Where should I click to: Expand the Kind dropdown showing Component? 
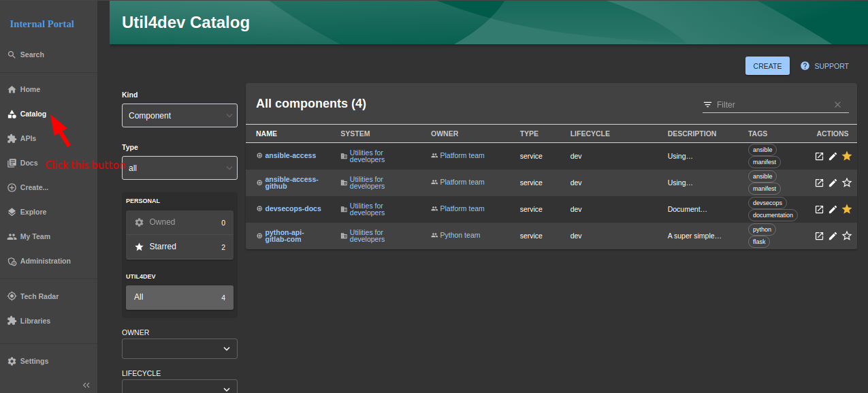[180, 116]
